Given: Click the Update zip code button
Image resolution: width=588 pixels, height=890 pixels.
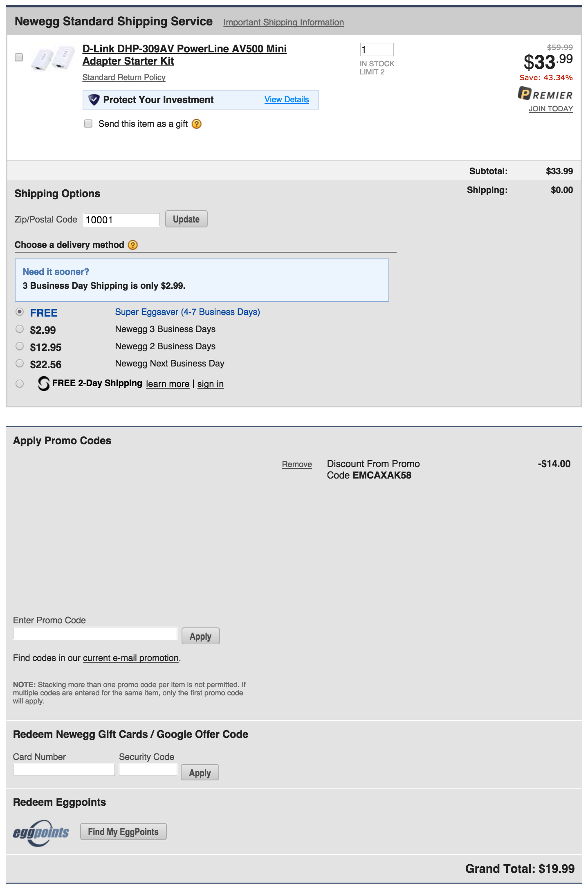Looking at the screenshot, I should coord(186,219).
